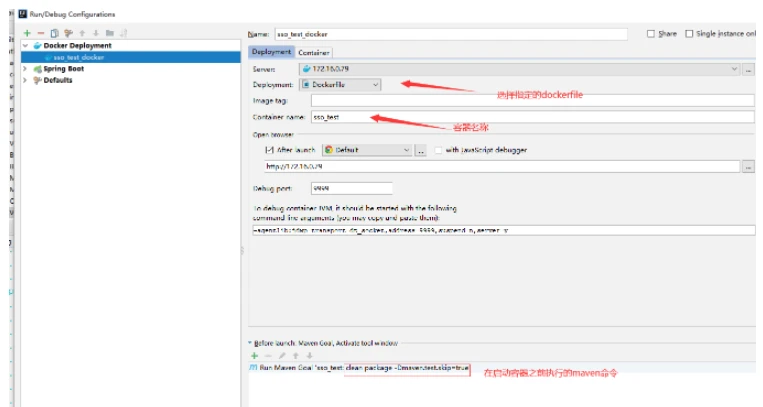Switch to the Deployment tab
The image size is (763, 407).
(271, 52)
